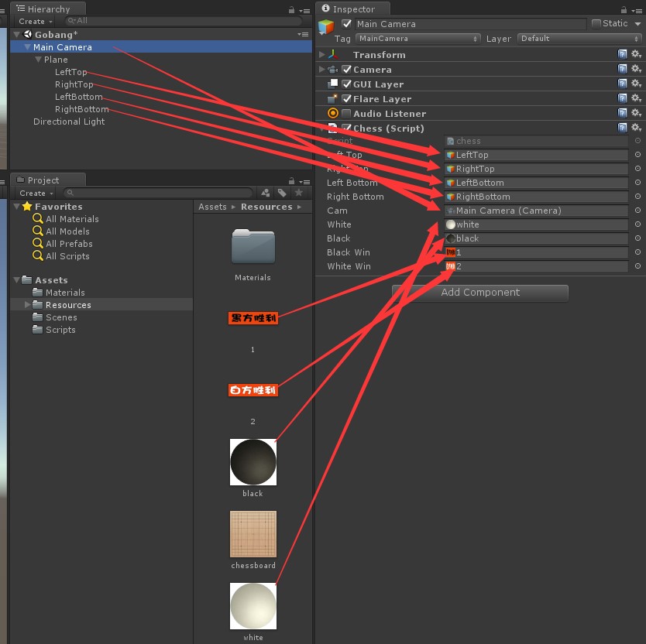Open Audio Listener gear menu
The width and height of the screenshot is (646, 644).
pyautogui.click(x=636, y=113)
